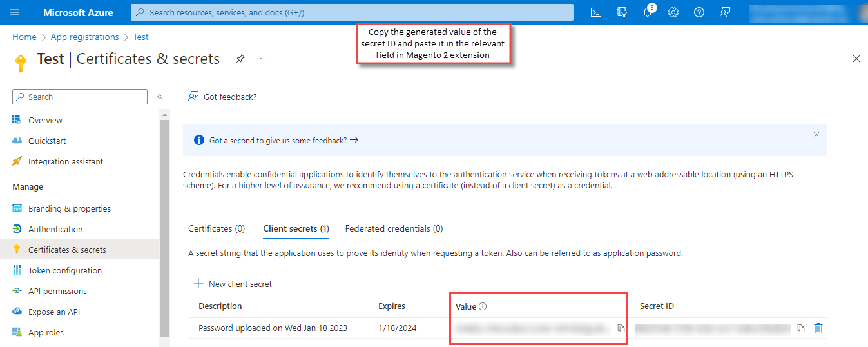The height and width of the screenshot is (347, 868).
Task: Select the 'Password uploaded on Wed Jan 18 2023' row
Action: [x=508, y=328]
